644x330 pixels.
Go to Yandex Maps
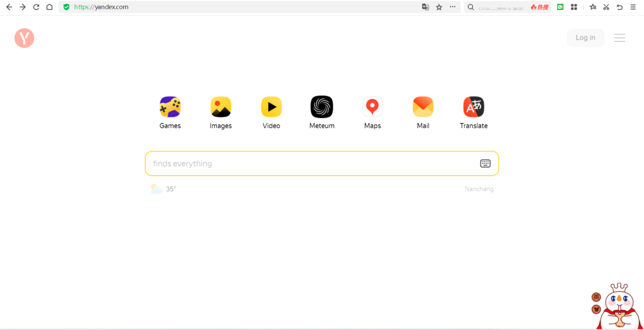(372, 107)
